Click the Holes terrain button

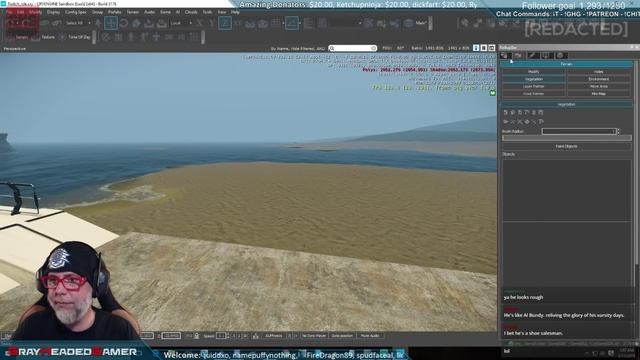pos(598,72)
